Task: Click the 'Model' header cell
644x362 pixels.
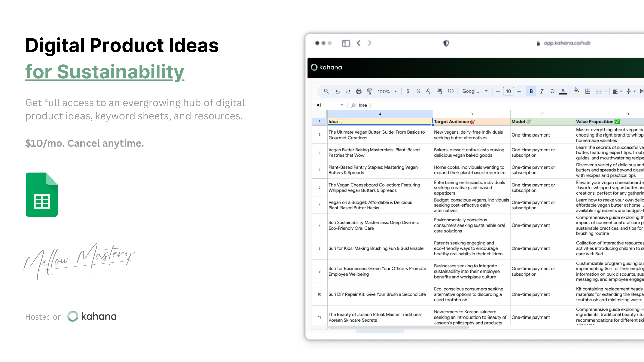Action: pyautogui.click(x=543, y=121)
